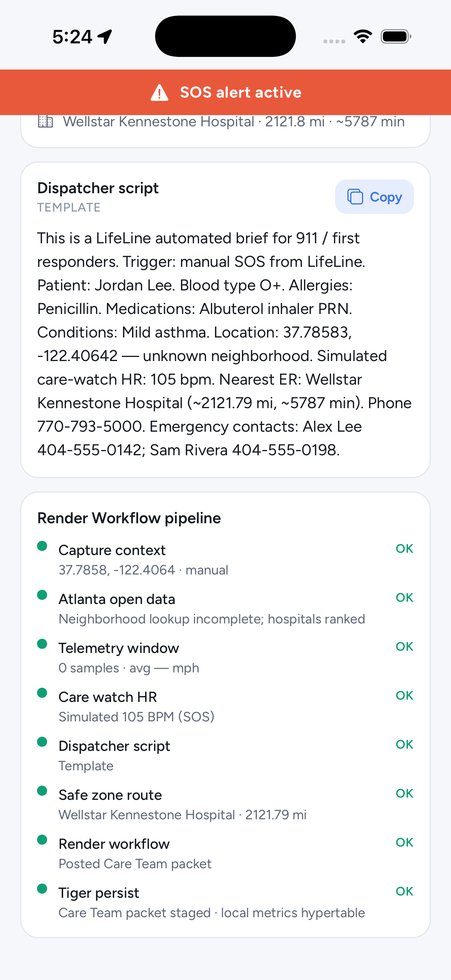451x980 pixels.
Task: Tap the Atlanta open data status dot
Action: point(42,595)
